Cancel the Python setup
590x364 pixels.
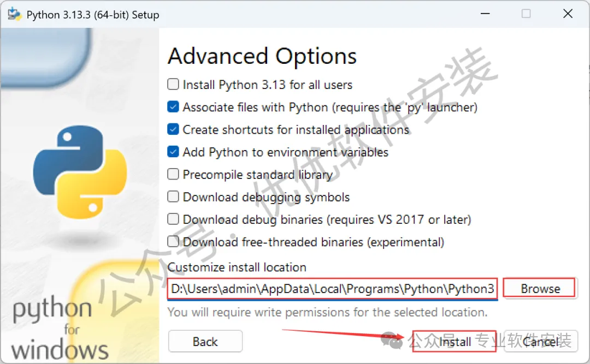540,342
